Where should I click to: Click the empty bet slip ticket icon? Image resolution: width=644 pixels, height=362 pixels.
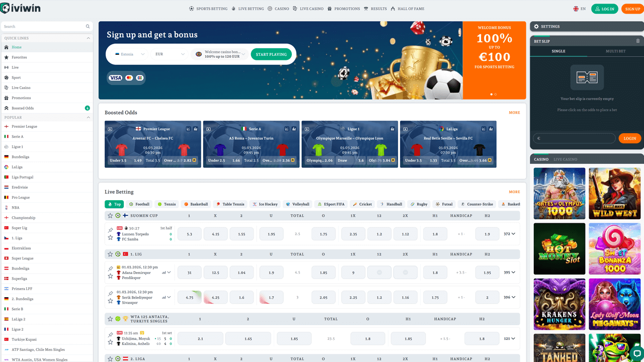point(587,77)
